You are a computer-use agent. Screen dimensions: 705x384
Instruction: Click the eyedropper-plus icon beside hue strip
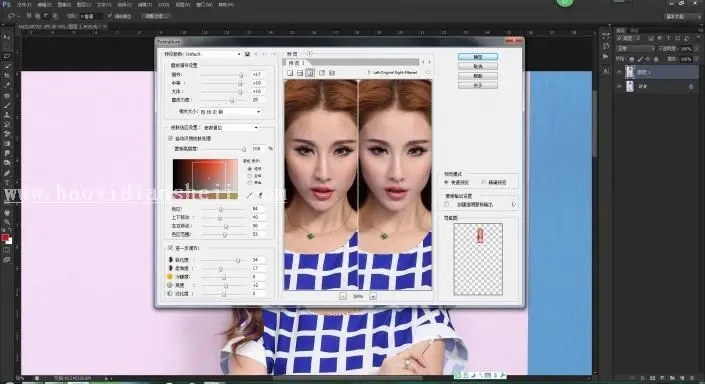(x=260, y=195)
